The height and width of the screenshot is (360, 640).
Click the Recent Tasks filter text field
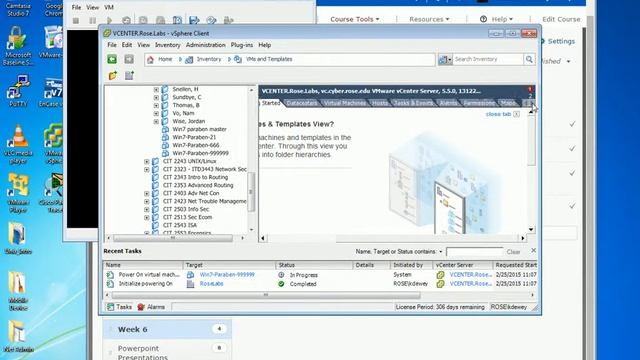click(474, 252)
